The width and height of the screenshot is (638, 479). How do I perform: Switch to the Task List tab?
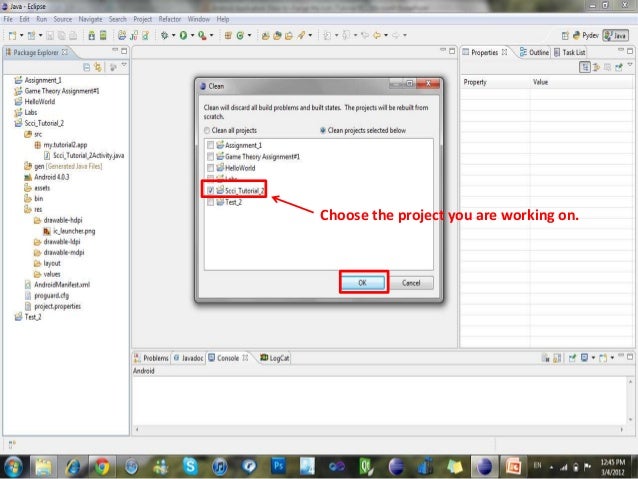tap(570, 52)
